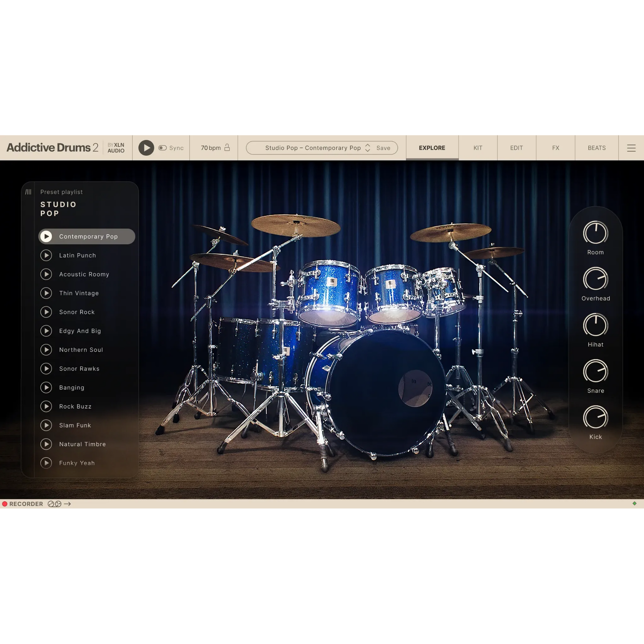Select the Northern Soul preset name

tap(81, 350)
